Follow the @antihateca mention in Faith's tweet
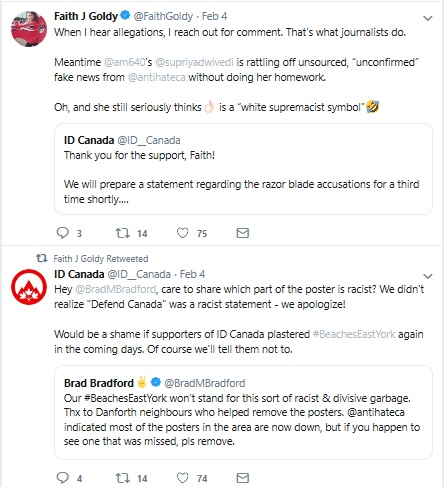Image resolution: width=444 pixels, height=487 pixels. tap(156, 77)
